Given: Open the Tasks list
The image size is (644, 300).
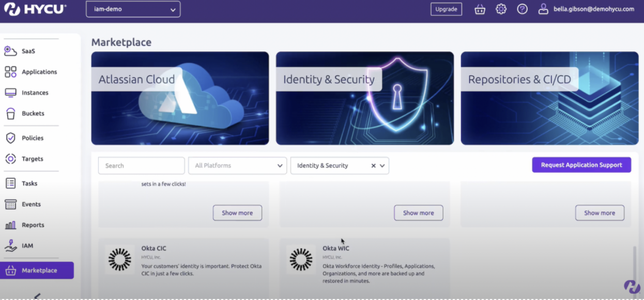Looking at the screenshot, I should (x=28, y=183).
